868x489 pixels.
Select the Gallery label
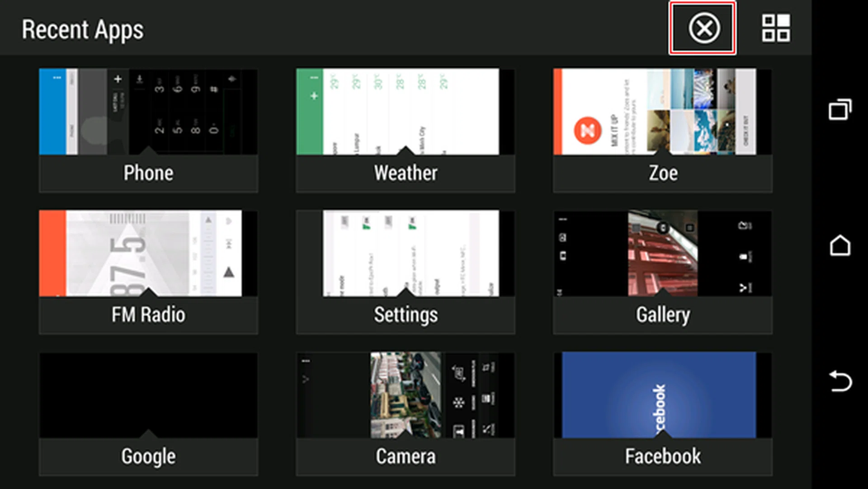pyautogui.click(x=663, y=315)
